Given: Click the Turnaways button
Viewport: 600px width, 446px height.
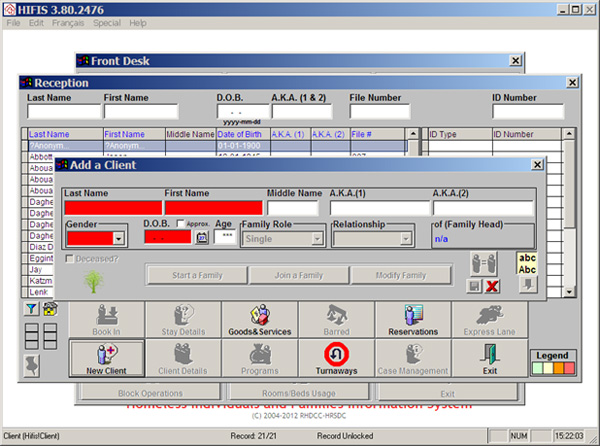Looking at the screenshot, I should coord(336,357).
